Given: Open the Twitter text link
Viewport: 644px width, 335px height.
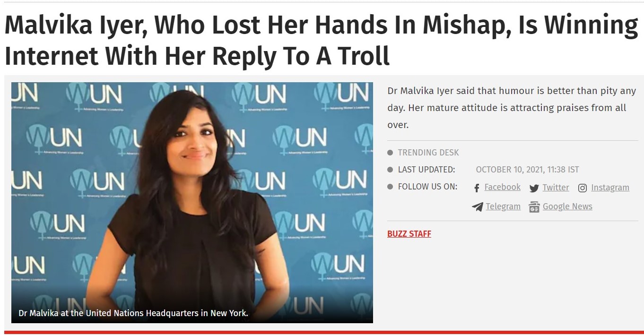Looking at the screenshot, I should [556, 187].
